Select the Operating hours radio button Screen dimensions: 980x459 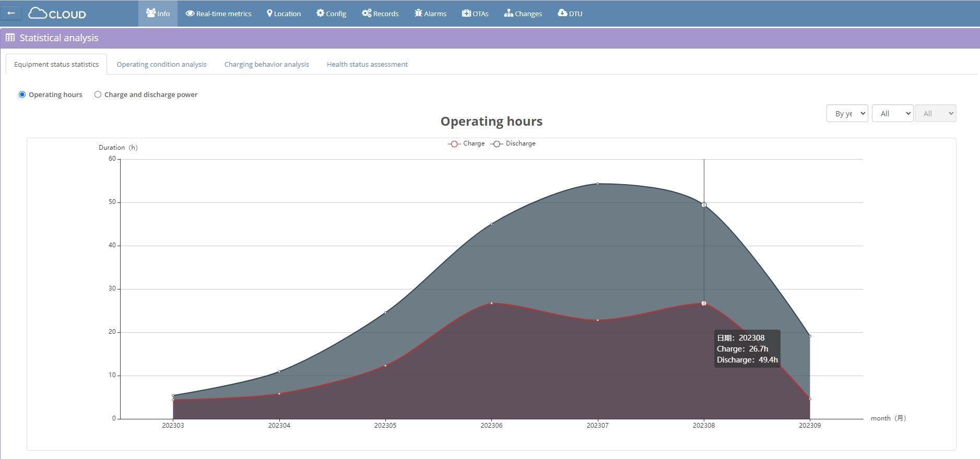(22, 94)
